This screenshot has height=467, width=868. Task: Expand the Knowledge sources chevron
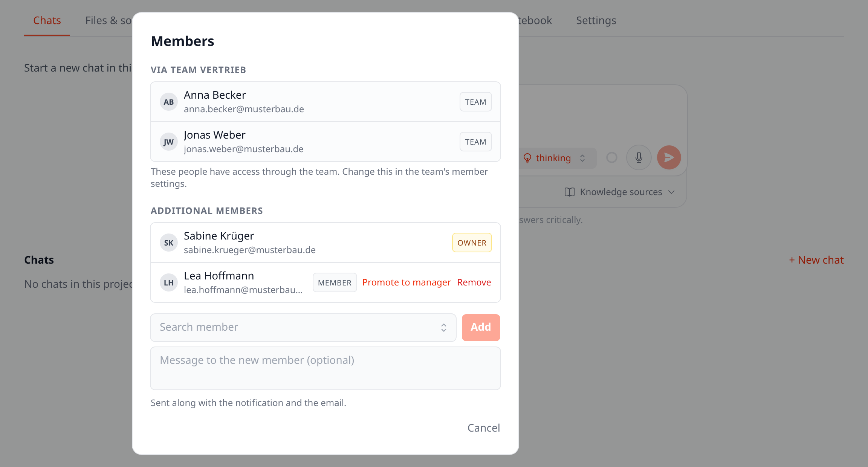[671, 192]
